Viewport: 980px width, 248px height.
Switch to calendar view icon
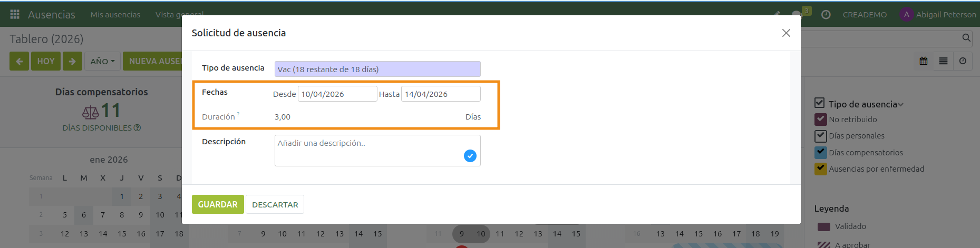(x=924, y=61)
